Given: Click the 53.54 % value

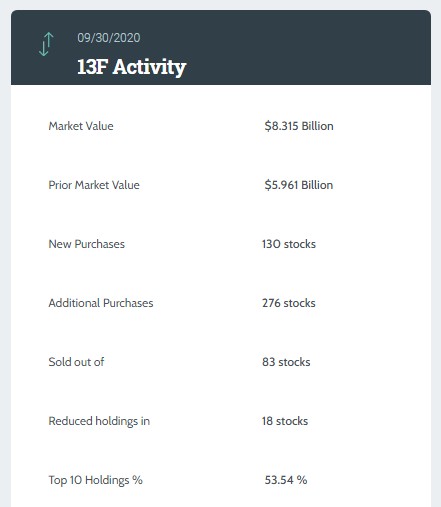Looking at the screenshot, I should tap(286, 480).
